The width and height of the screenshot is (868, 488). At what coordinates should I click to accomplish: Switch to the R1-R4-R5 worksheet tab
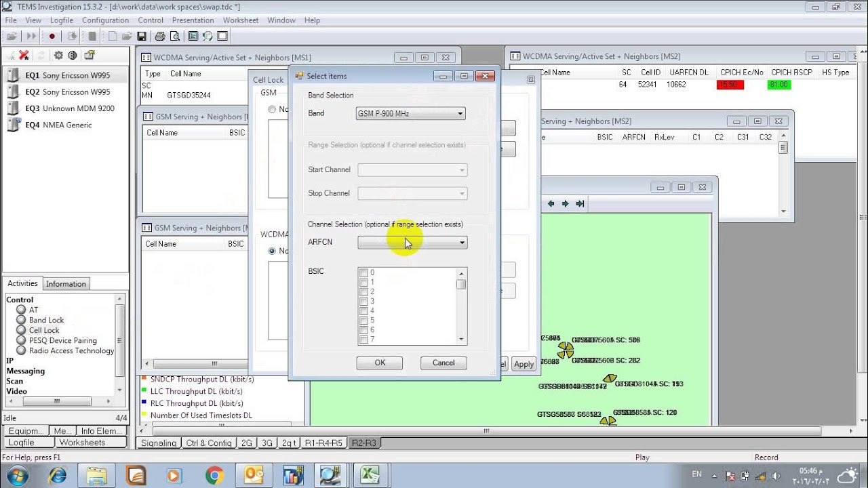pyautogui.click(x=323, y=443)
